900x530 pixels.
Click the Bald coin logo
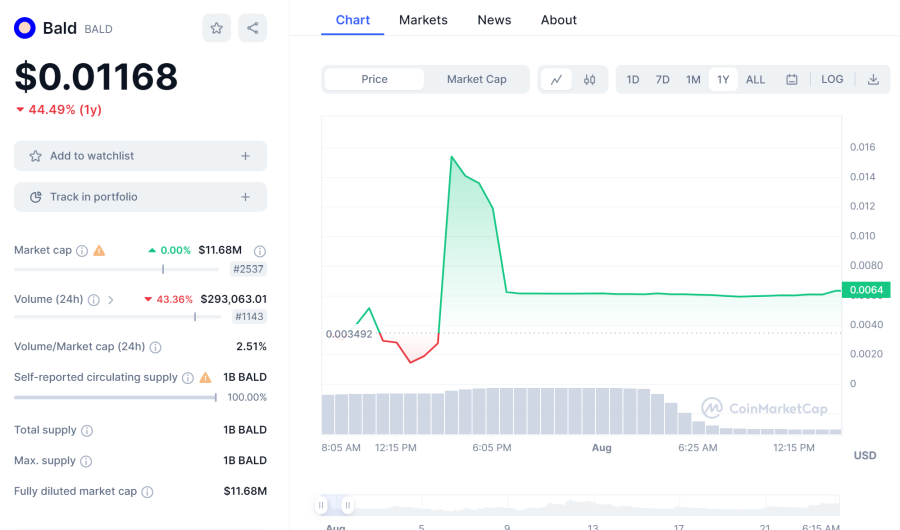coord(25,28)
